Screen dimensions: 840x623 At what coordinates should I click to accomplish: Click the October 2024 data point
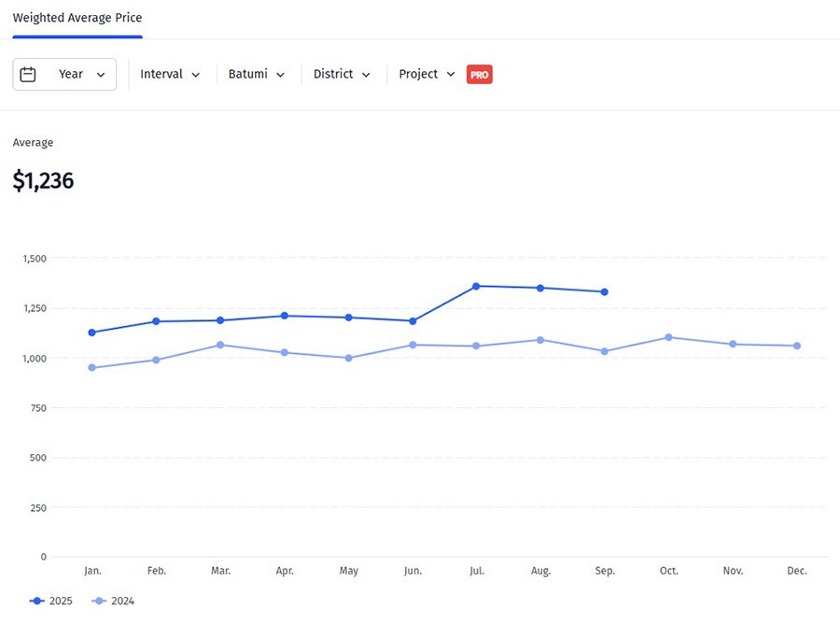pos(668,337)
